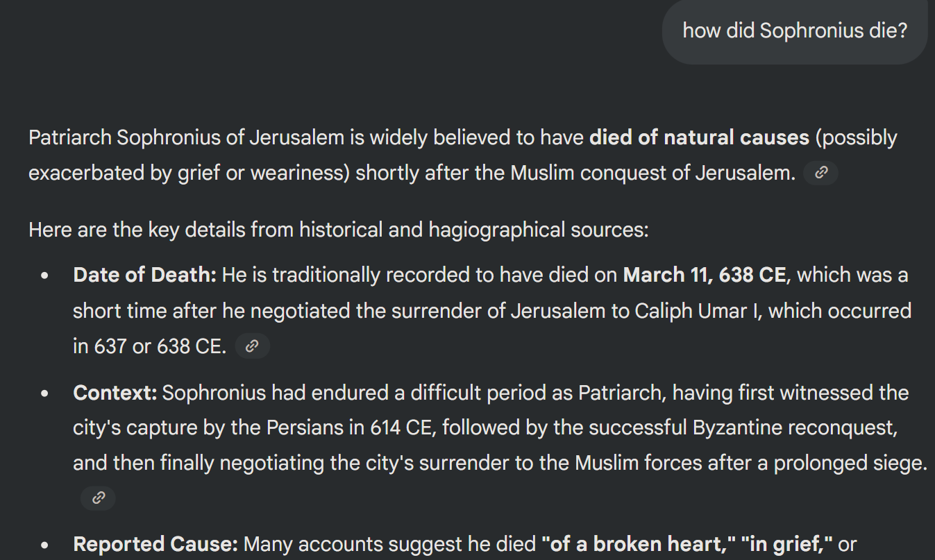Open the source link icon after "638 CE."
This screenshot has height=560, width=935.
[252, 346]
